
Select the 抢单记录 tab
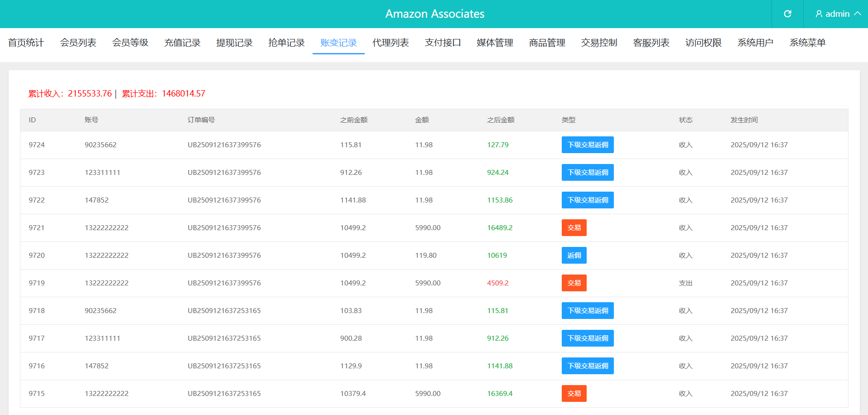pos(286,43)
